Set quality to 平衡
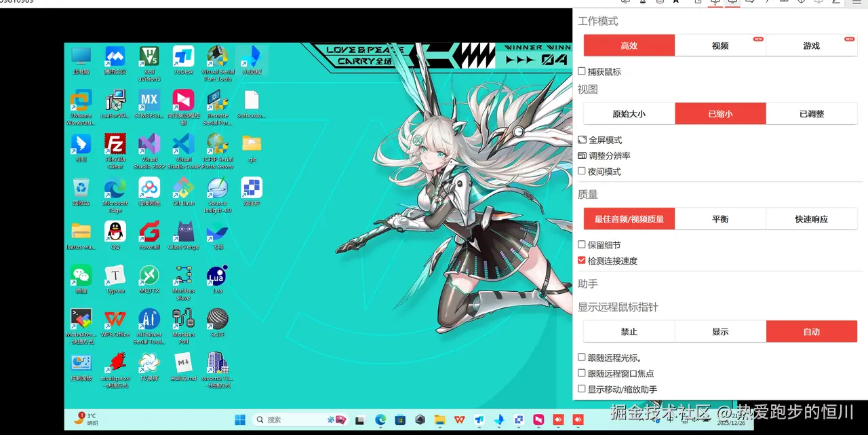The image size is (868, 435). click(720, 219)
